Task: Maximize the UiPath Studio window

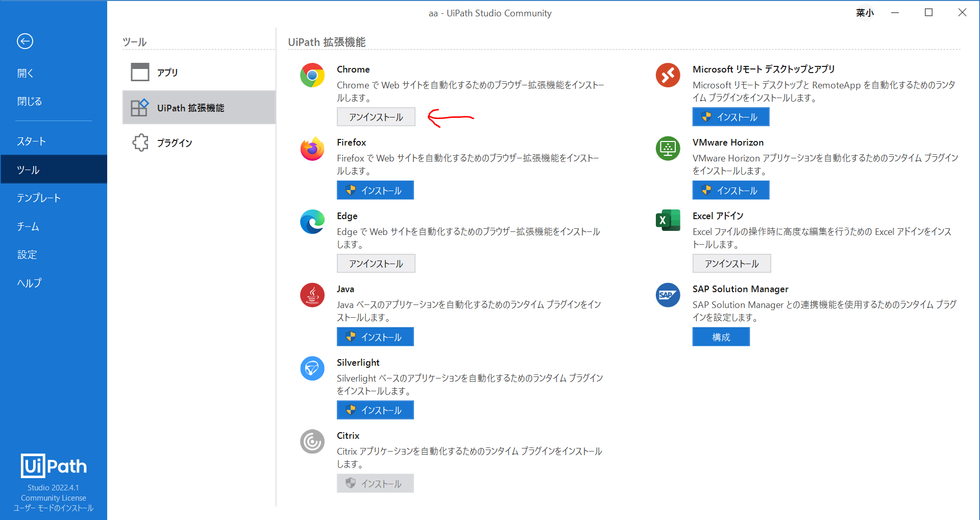Action: pyautogui.click(x=928, y=13)
